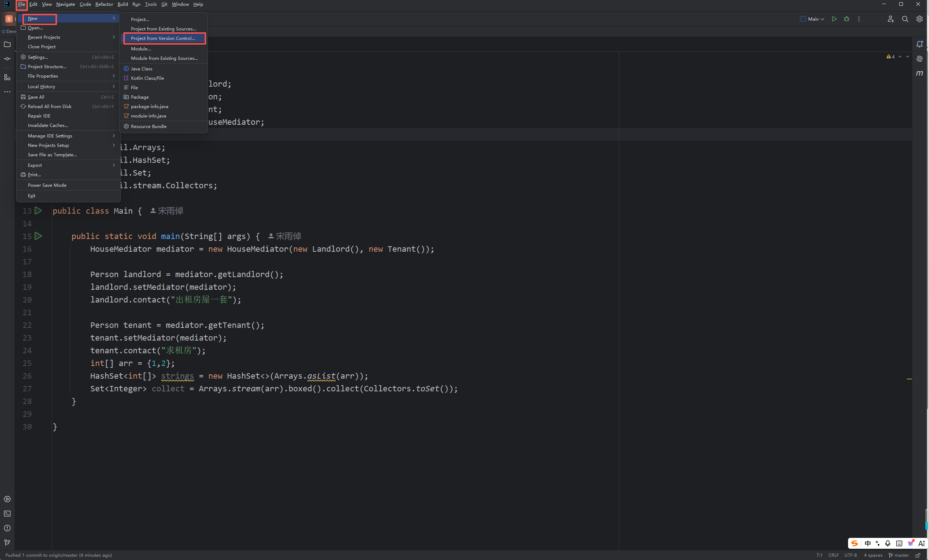Expand the File Properties submenu

[68, 76]
